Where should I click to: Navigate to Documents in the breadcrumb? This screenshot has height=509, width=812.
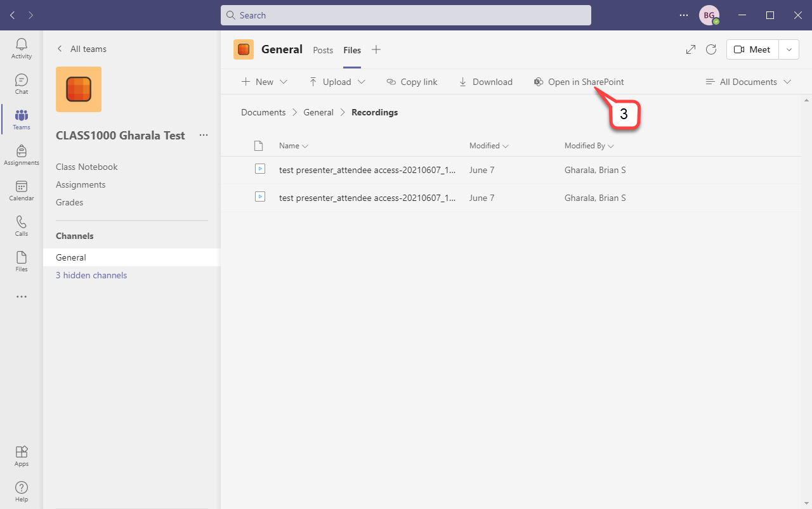click(x=263, y=112)
